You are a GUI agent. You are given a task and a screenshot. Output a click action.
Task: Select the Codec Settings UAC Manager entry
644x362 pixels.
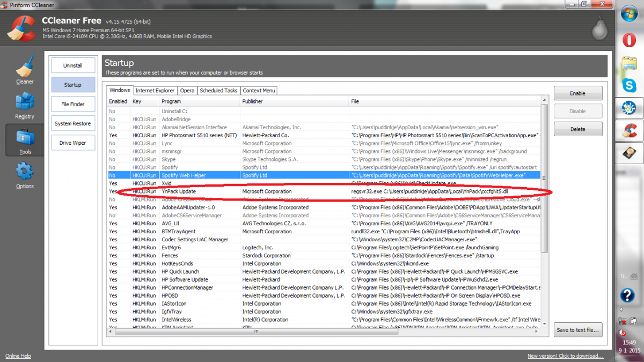(x=323, y=239)
